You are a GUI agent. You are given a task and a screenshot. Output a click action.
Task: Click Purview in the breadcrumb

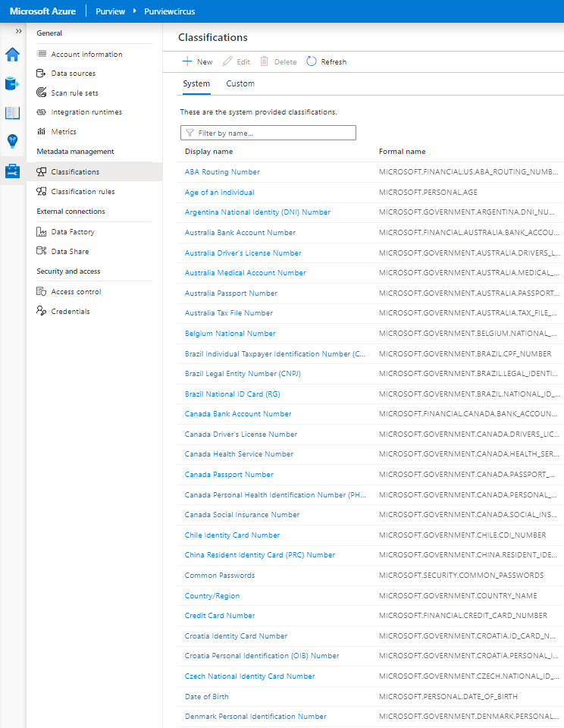click(110, 11)
